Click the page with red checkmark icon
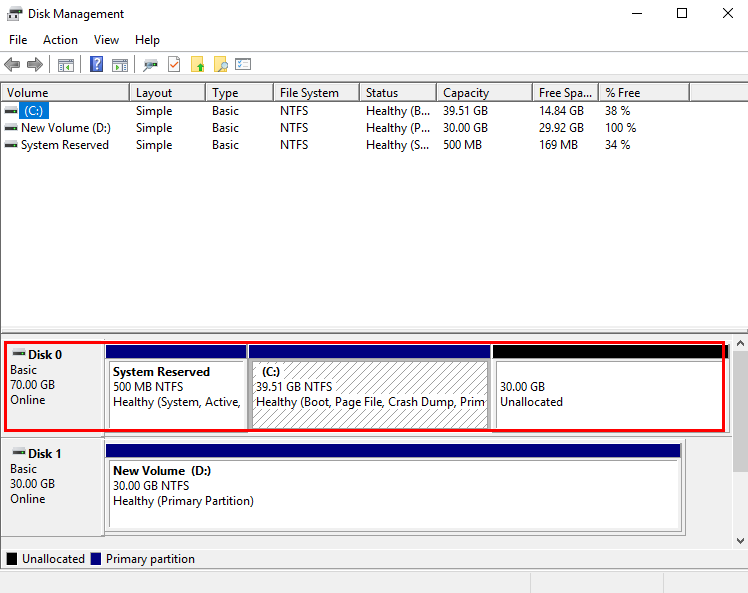Screen dimensions: 748x593 (x=174, y=64)
